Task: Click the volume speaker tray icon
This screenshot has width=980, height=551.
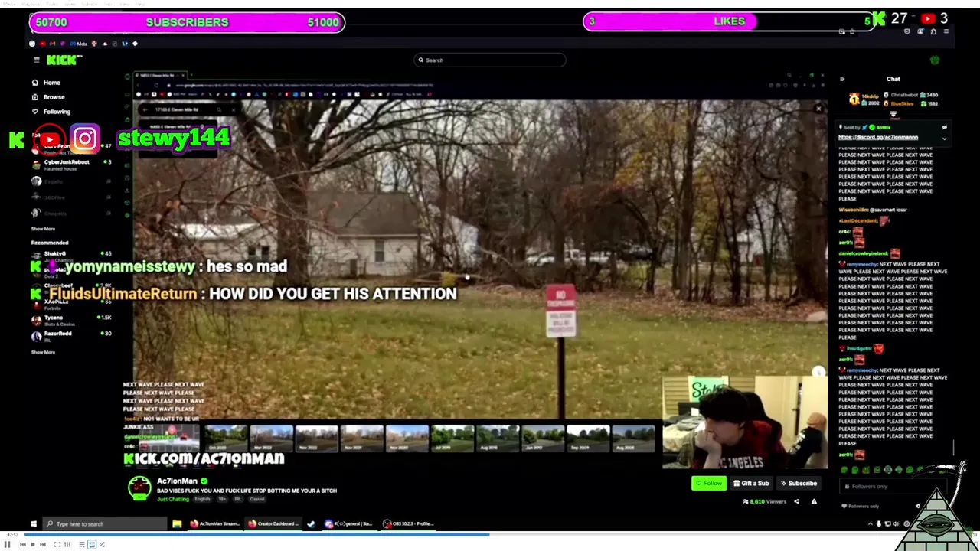Action: pos(897,524)
